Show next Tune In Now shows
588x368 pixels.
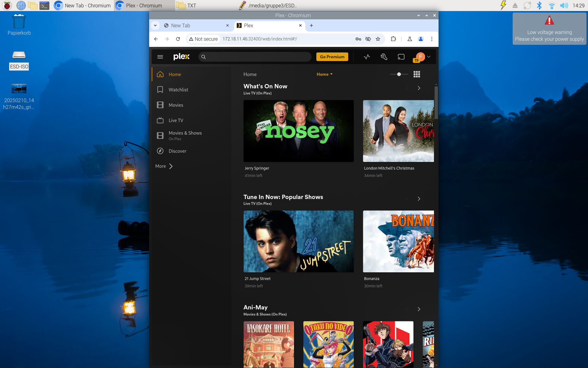pyautogui.click(x=419, y=199)
